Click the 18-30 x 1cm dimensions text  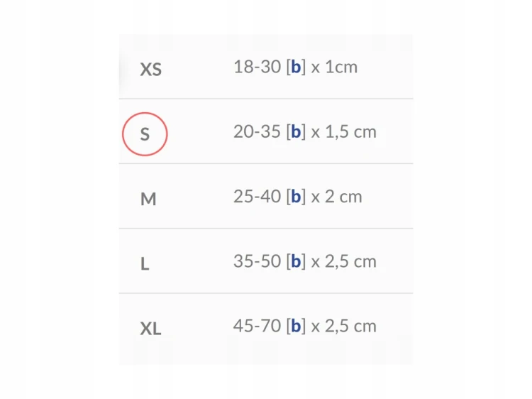296,67
